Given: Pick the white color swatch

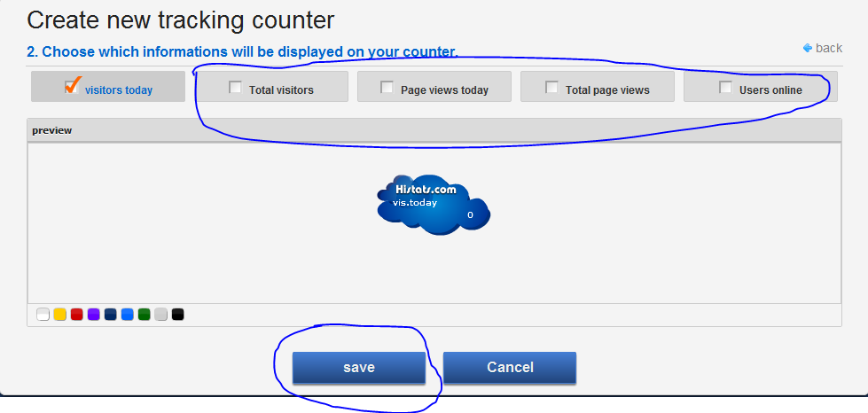Looking at the screenshot, I should (43, 315).
